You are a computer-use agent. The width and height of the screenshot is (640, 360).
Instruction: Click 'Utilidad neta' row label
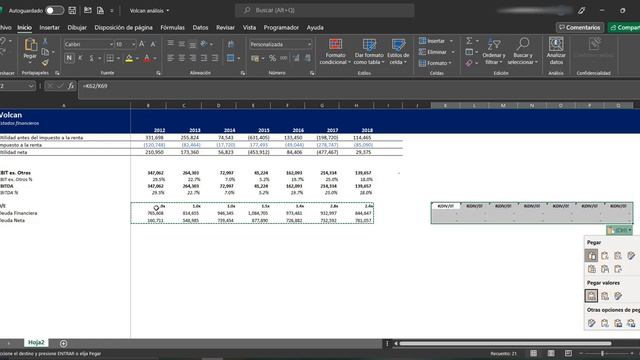click(x=14, y=152)
